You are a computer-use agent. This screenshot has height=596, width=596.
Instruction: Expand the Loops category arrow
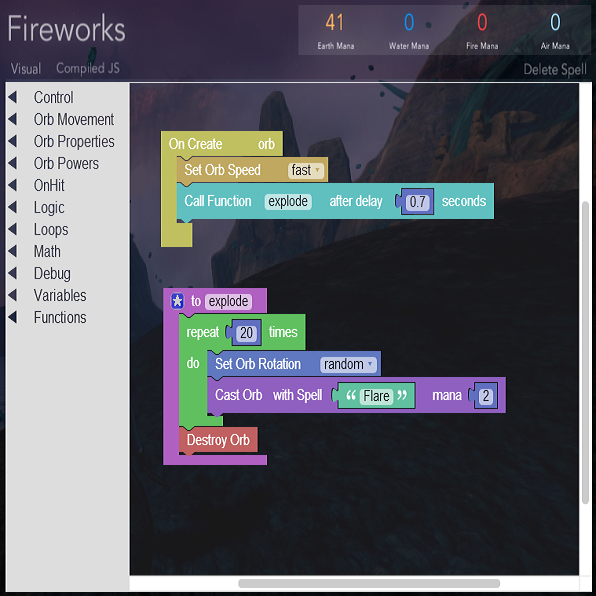(13, 230)
